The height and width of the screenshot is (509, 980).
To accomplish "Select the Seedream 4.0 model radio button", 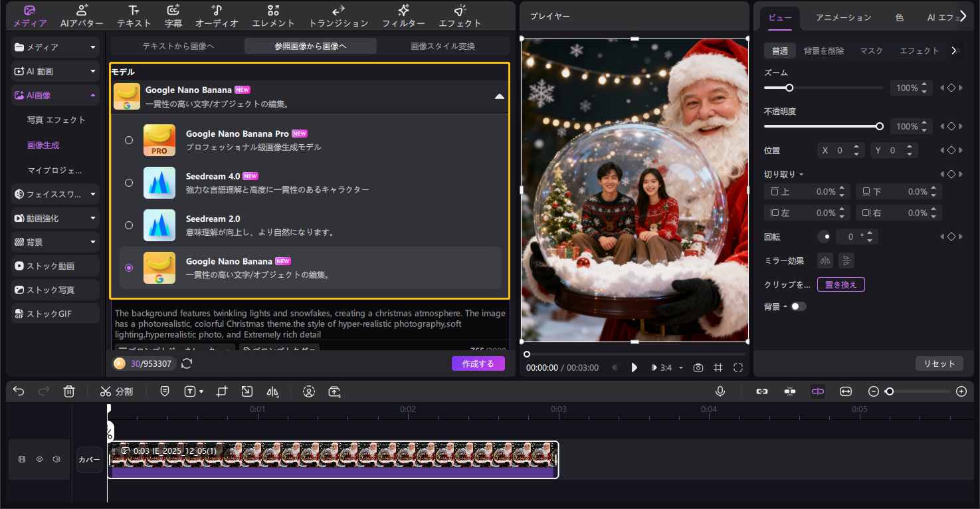I will click(129, 183).
